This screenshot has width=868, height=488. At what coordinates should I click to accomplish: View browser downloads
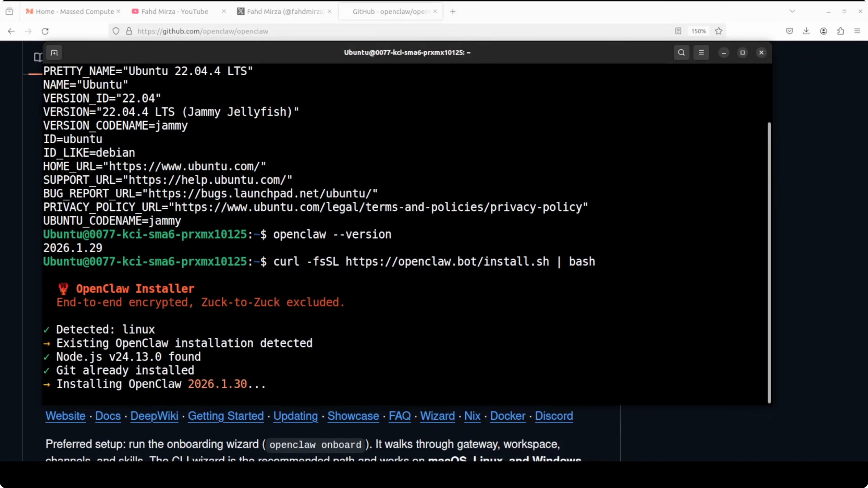pos(806,31)
